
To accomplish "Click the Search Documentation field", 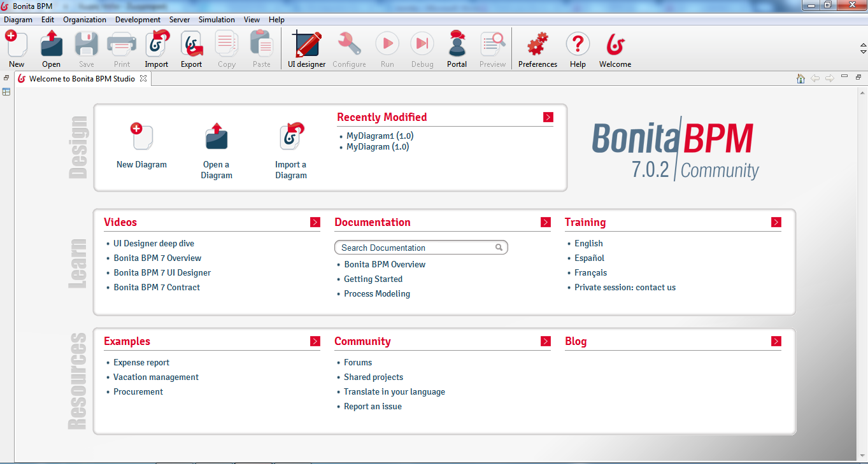I will (x=421, y=248).
